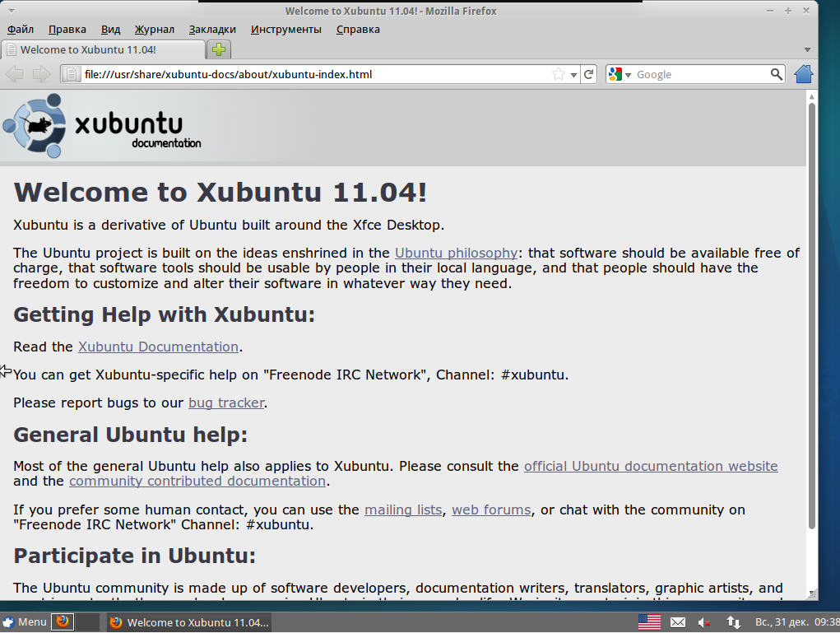Open the window menu in title bar
The image size is (840, 633).
pyautogui.click(x=12, y=11)
